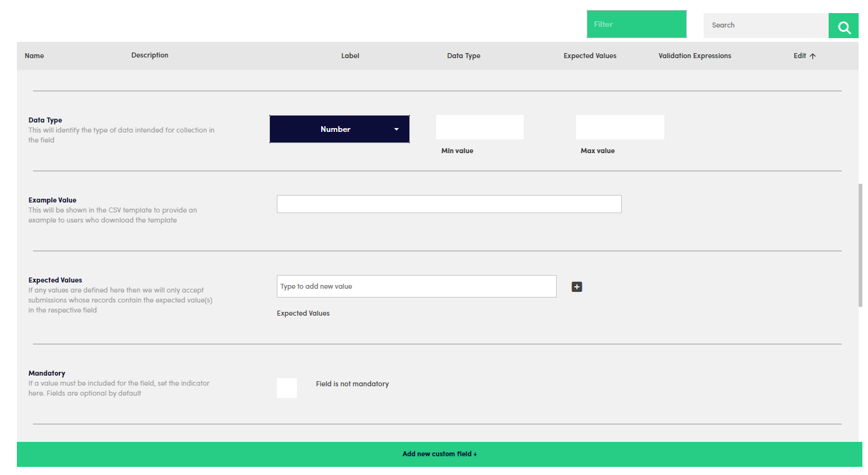Click the Min value input box

pos(479,127)
